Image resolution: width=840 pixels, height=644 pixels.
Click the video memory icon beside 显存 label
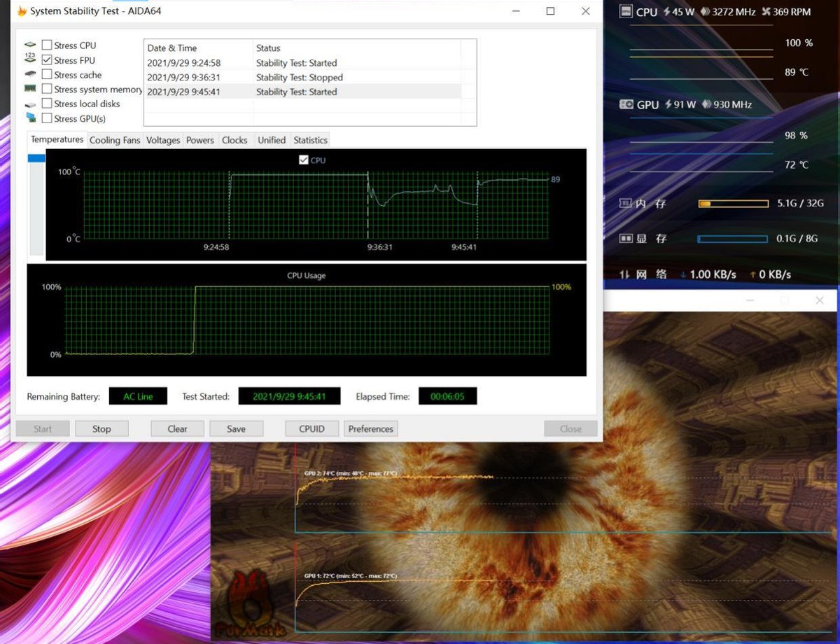(x=626, y=239)
